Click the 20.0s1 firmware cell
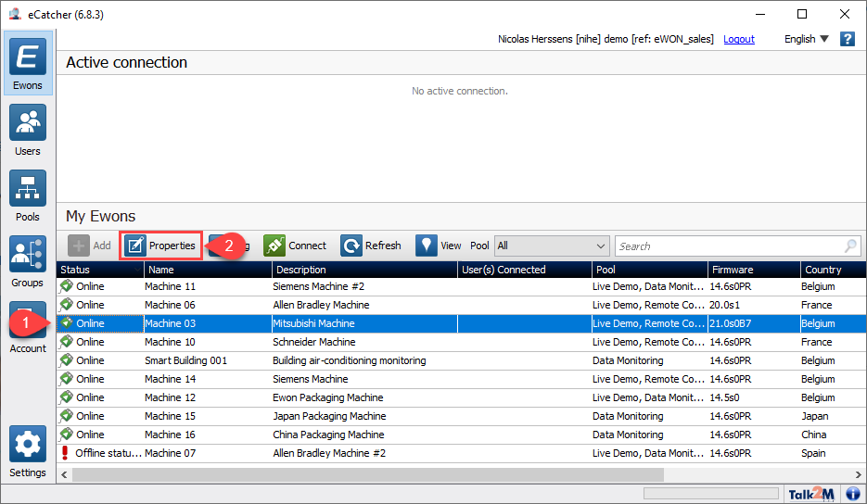This screenshot has height=504, width=867. click(x=725, y=305)
